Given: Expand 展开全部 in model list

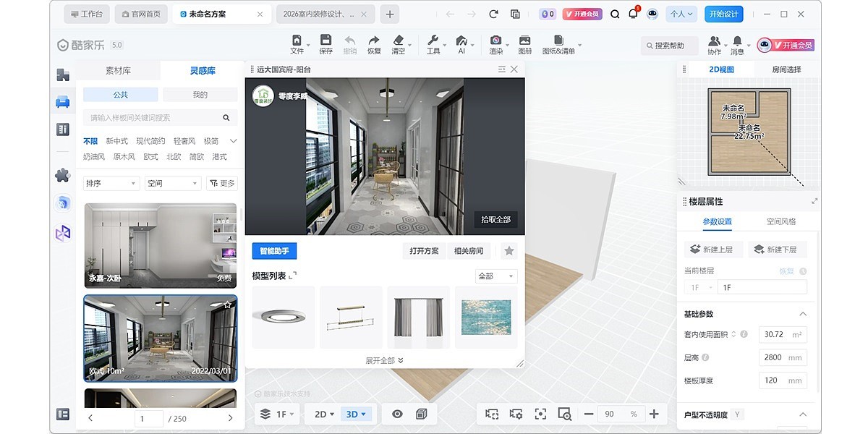Looking at the screenshot, I should pyautogui.click(x=385, y=360).
